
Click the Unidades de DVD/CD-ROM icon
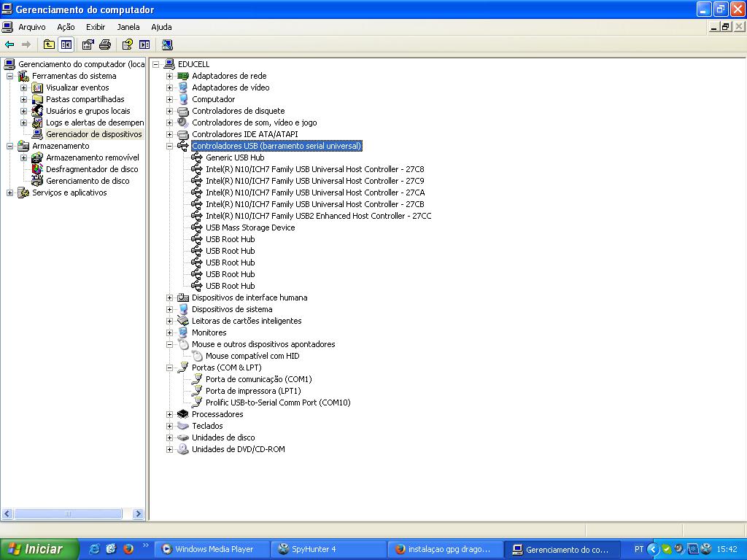coord(183,449)
